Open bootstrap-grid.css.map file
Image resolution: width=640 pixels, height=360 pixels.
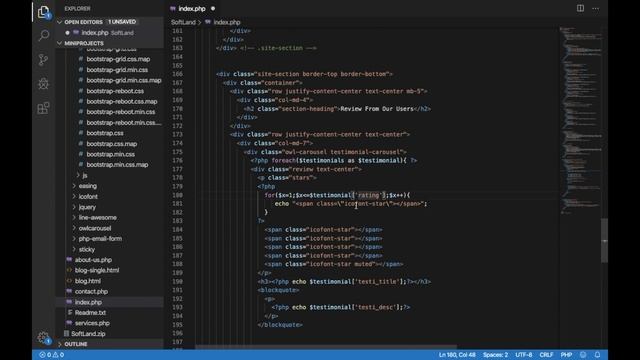click(x=118, y=59)
